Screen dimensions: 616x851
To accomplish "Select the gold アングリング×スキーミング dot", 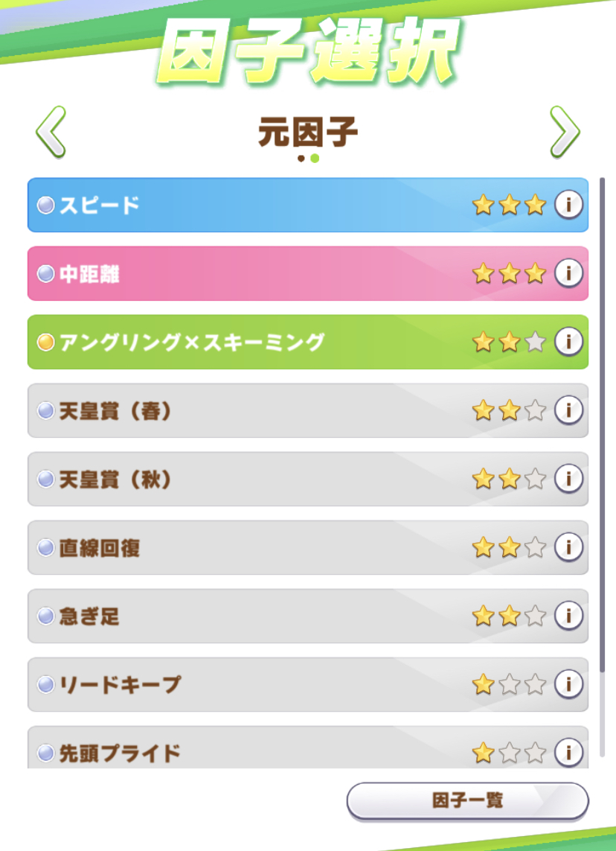I will [x=46, y=342].
